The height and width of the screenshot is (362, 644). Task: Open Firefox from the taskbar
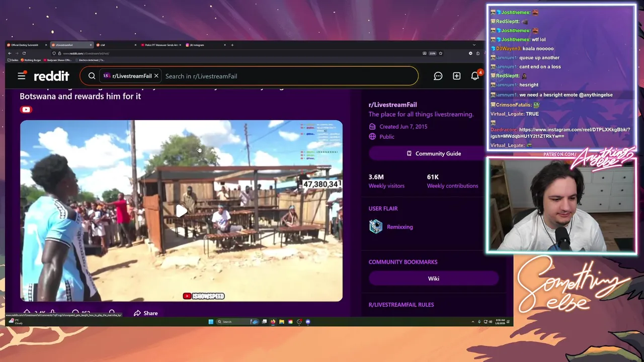[273, 322]
